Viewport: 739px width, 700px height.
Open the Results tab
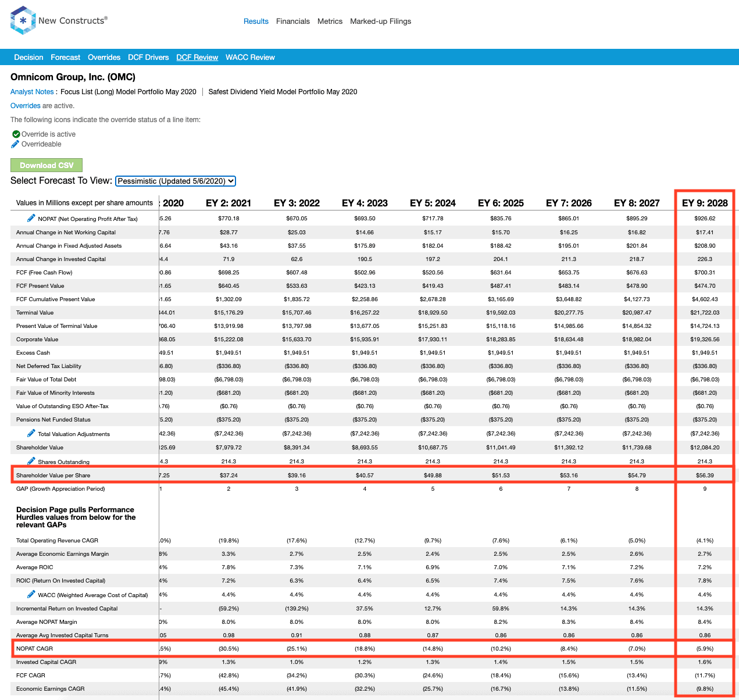tap(256, 22)
